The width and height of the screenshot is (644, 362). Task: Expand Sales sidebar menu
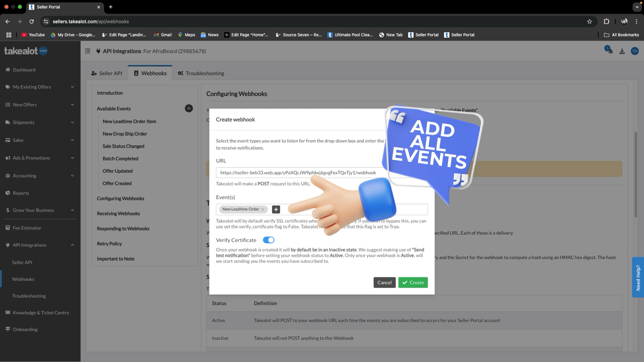[x=40, y=140]
